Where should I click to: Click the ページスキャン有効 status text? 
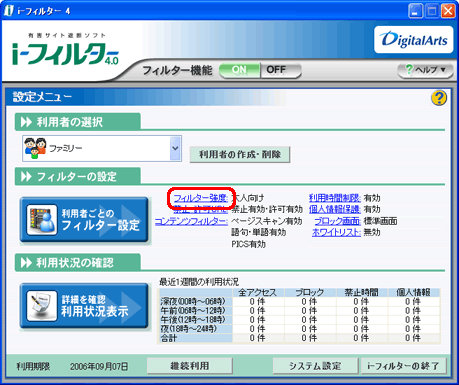(x=267, y=221)
